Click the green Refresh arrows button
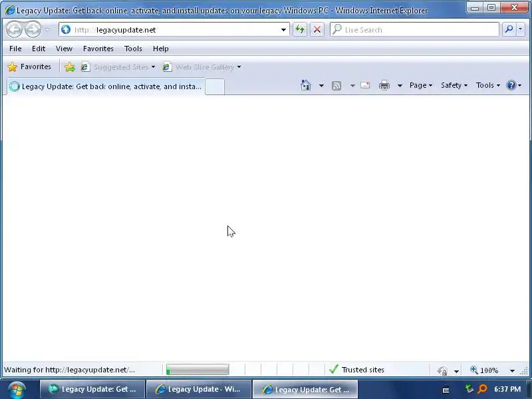The image size is (532, 399). tap(300, 29)
